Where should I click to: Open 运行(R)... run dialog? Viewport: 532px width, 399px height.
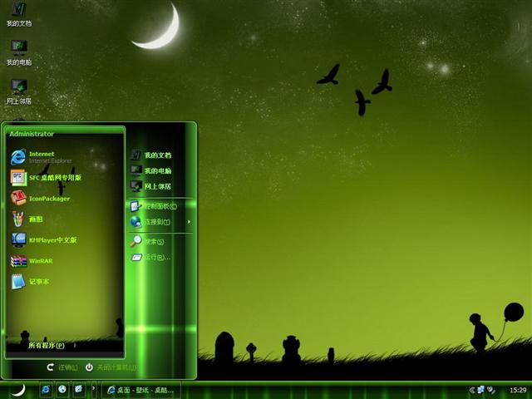tap(150, 257)
